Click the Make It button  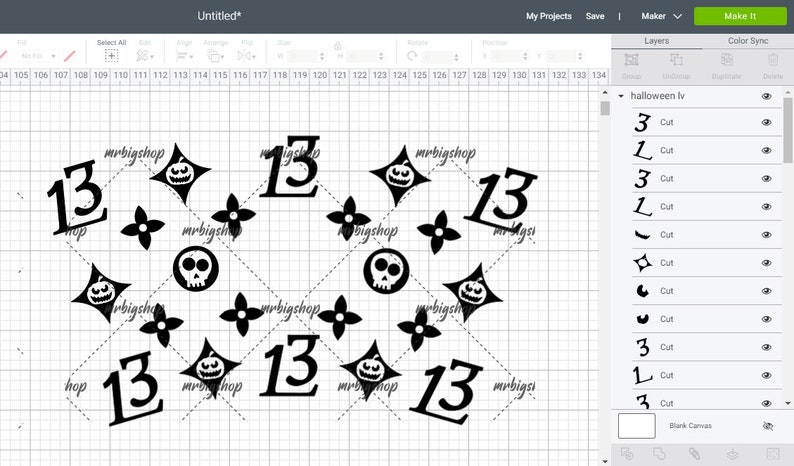[740, 16]
